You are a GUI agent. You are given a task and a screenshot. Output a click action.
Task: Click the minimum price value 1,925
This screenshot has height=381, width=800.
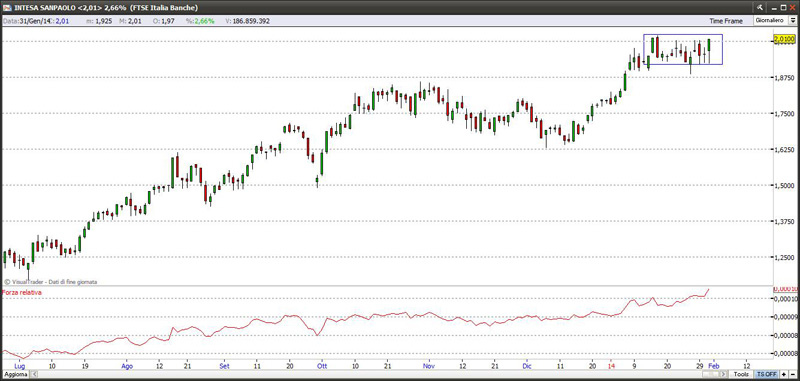pyautogui.click(x=104, y=21)
